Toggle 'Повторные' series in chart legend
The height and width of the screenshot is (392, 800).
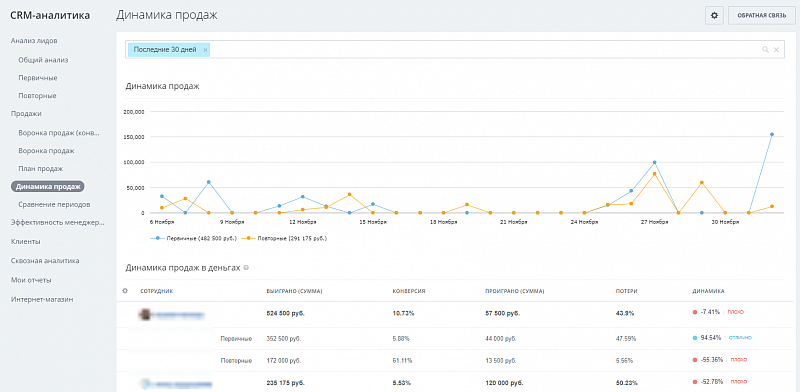pyautogui.click(x=284, y=238)
